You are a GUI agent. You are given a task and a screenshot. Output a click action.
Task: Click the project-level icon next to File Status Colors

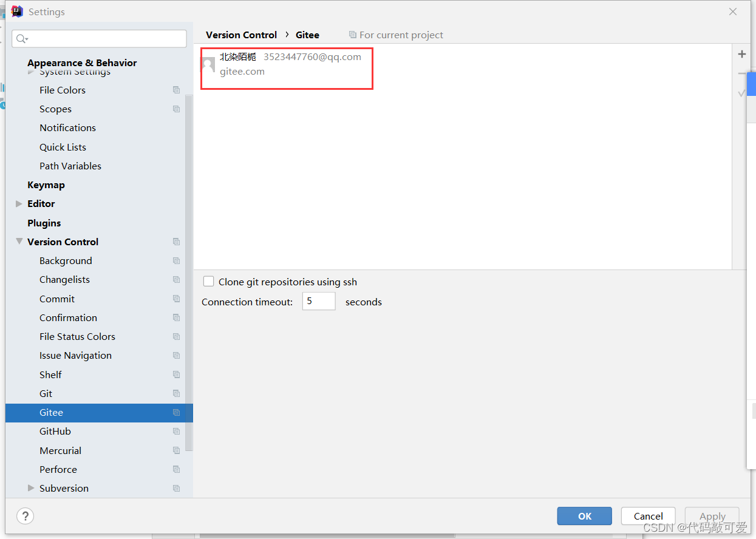pyautogui.click(x=176, y=337)
